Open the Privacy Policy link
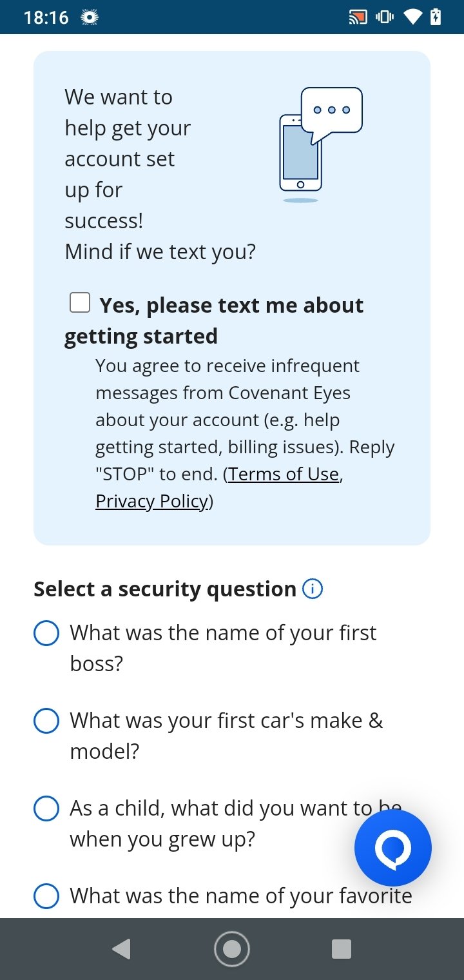 pos(151,501)
